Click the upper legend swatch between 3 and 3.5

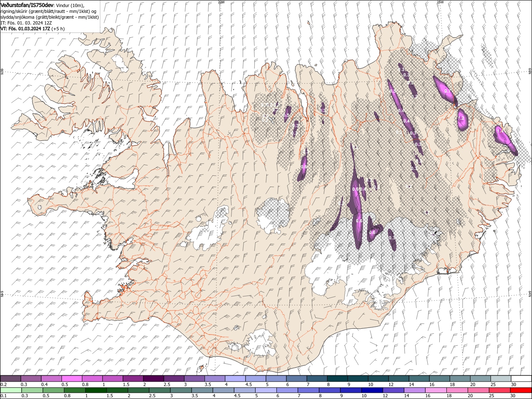[195, 379]
